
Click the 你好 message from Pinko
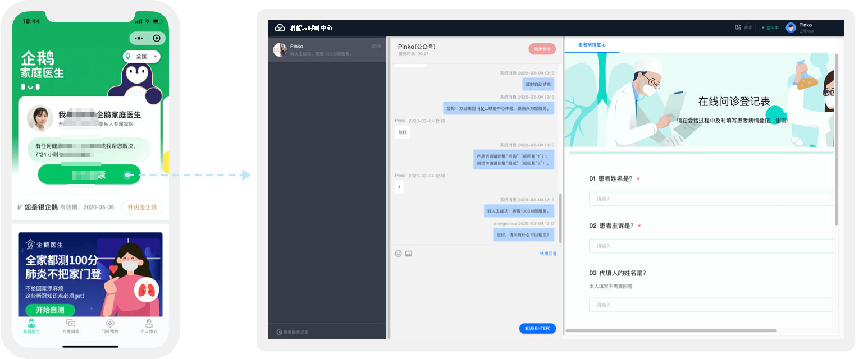pos(402,132)
